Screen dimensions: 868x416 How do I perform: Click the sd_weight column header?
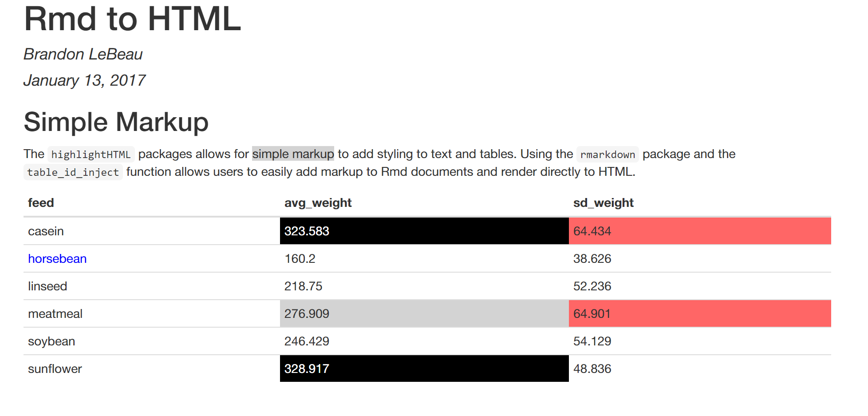(603, 203)
